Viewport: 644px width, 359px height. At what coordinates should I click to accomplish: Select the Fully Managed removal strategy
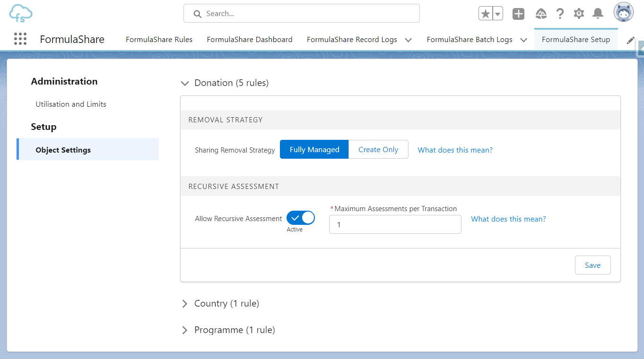pyautogui.click(x=314, y=149)
